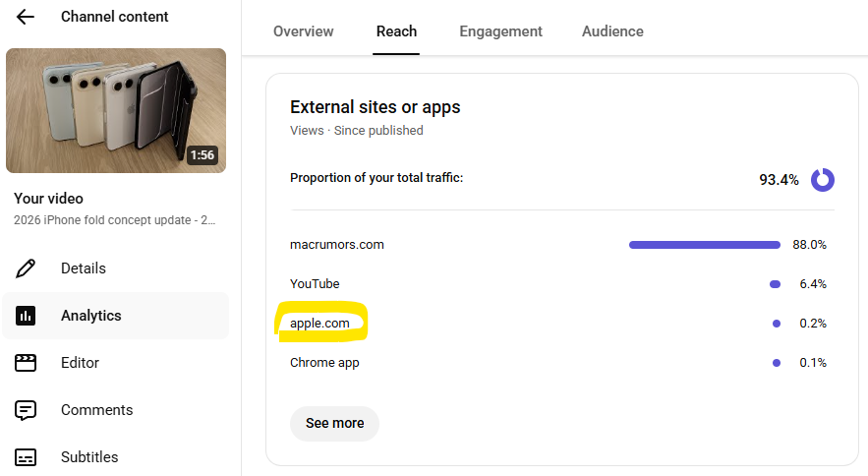Click the back arrow icon
Image resolution: width=868 pixels, height=476 pixels.
26,17
